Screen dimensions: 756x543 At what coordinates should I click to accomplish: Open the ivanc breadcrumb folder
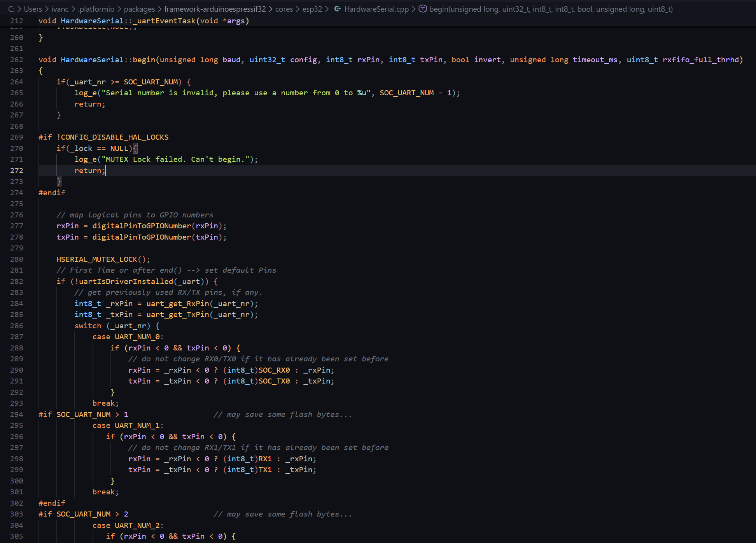coord(60,9)
